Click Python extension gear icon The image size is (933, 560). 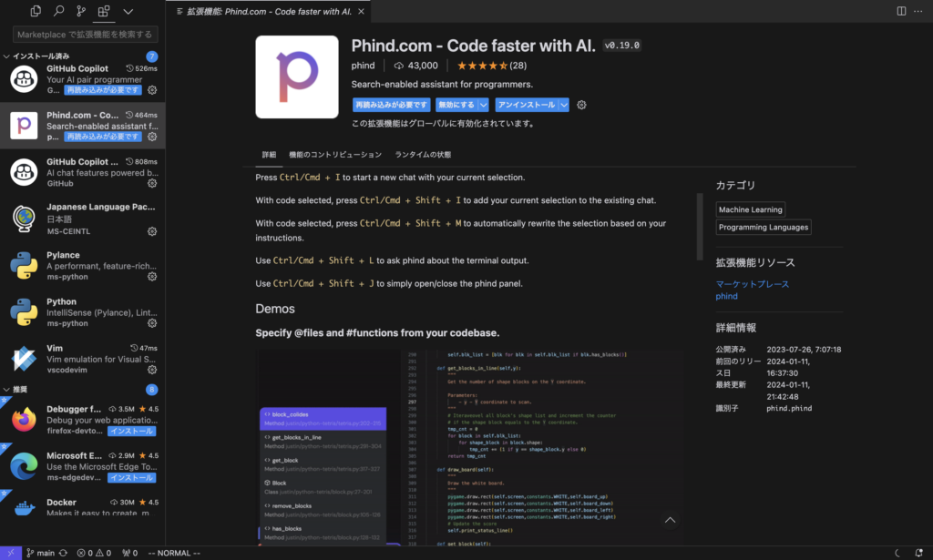[152, 323]
